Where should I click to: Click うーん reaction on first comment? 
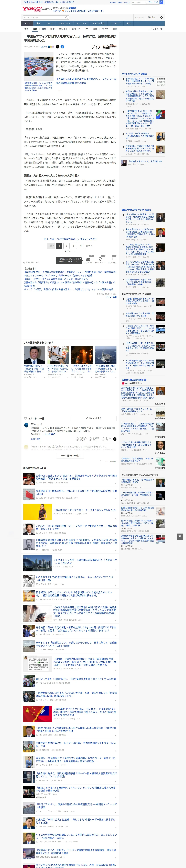pos(107,439)
